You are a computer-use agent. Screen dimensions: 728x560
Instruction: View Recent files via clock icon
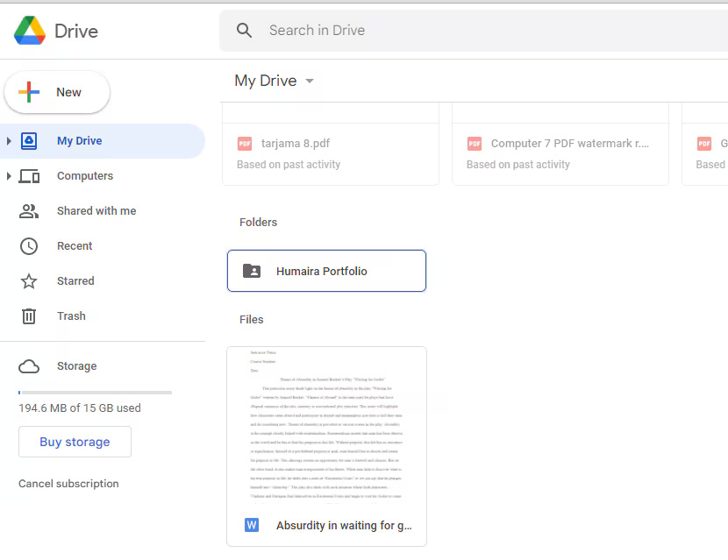[x=27, y=245]
